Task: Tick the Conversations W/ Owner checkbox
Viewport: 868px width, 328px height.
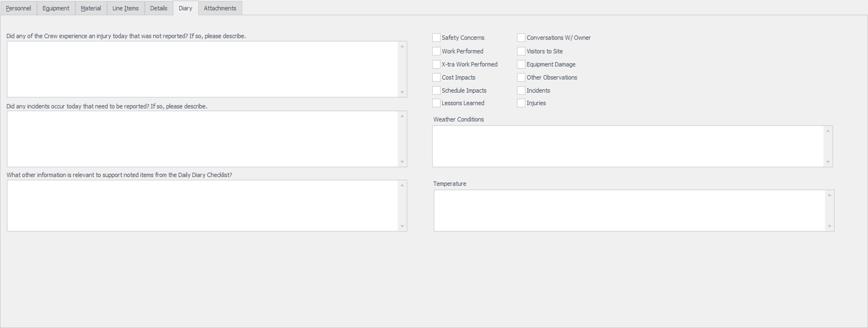Action: point(521,37)
